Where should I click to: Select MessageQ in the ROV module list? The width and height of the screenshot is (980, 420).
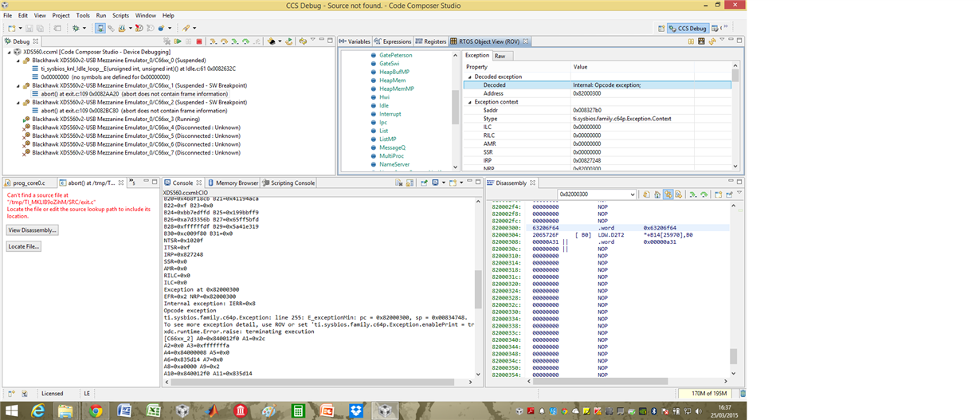tap(392, 147)
